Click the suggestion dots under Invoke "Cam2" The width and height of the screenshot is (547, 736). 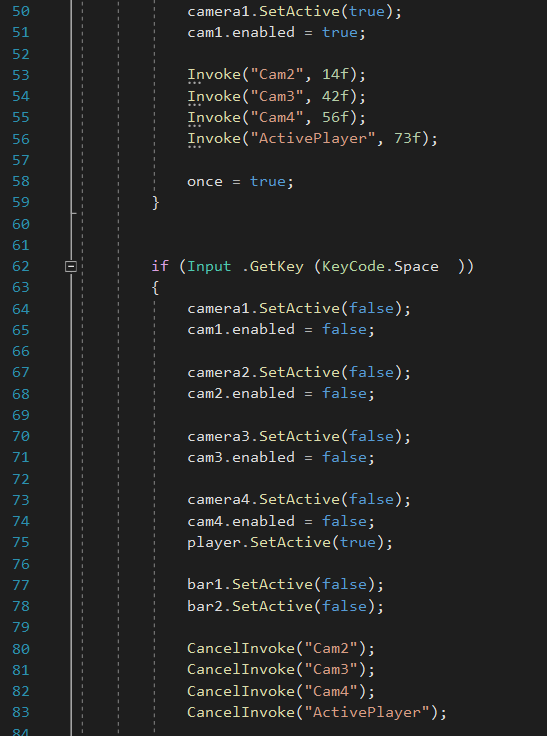click(x=194, y=83)
